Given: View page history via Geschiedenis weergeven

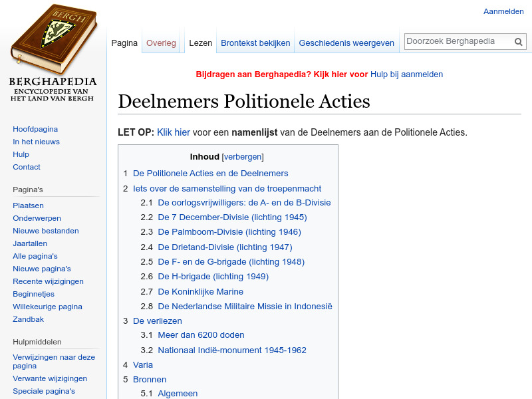Looking at the screenshot, I should 346,43.
